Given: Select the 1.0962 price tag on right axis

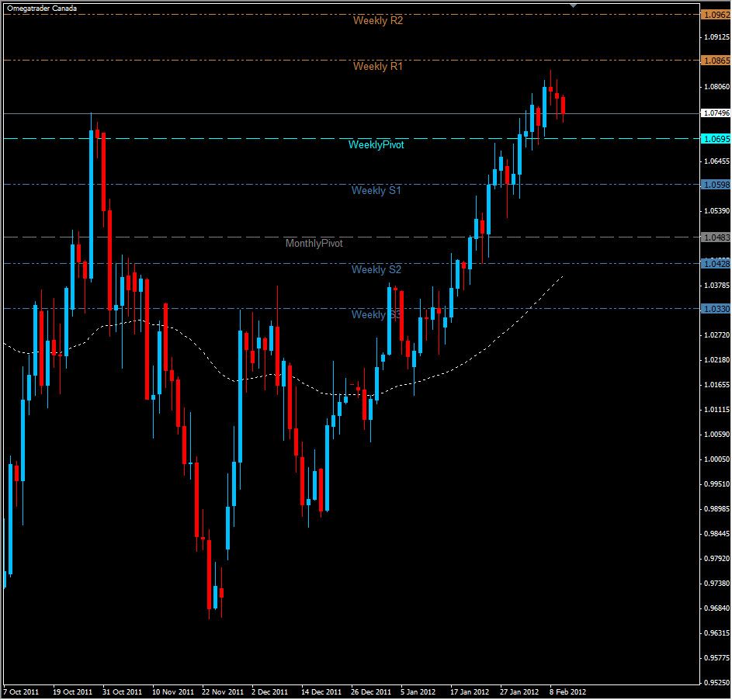Looking at the screenshot, I should click(714, 12).
